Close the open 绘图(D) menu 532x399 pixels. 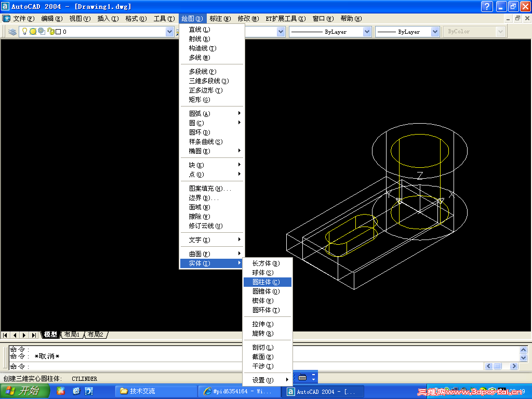pos(192,19)
